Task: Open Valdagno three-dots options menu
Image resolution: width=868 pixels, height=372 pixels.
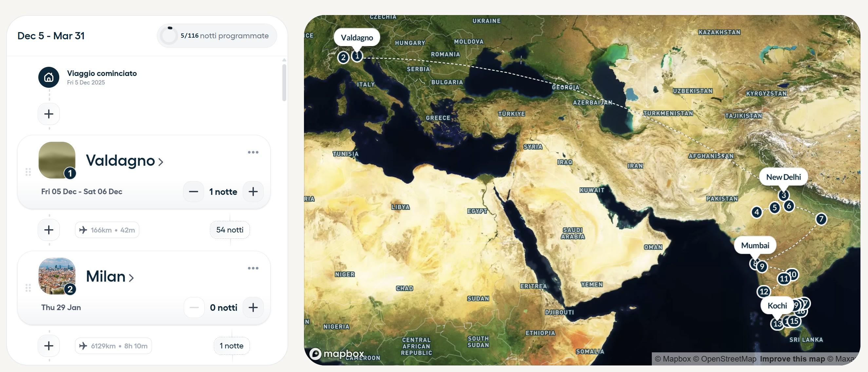Action: tap(253, 152)
